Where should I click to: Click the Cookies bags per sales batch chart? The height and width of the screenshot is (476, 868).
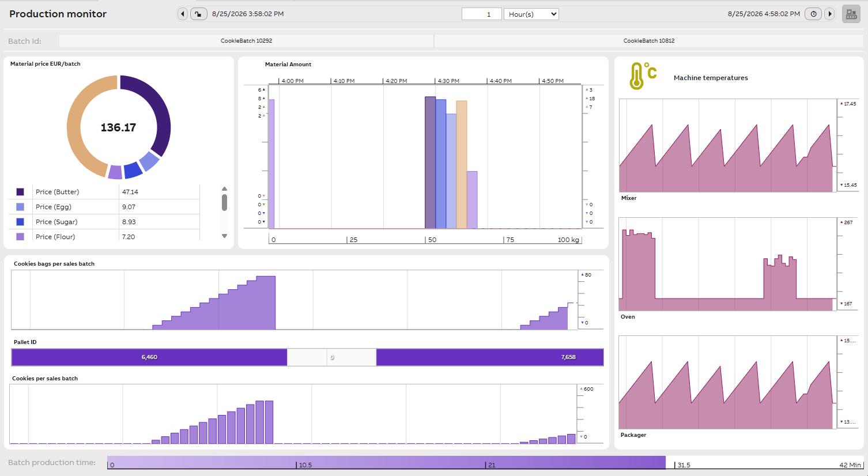pos(294,300)
